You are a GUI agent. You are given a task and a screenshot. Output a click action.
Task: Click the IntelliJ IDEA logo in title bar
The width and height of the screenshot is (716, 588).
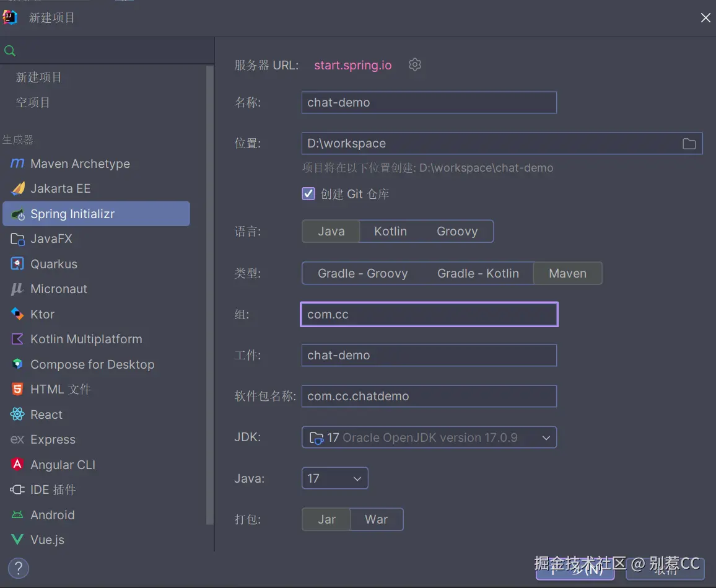10,17
